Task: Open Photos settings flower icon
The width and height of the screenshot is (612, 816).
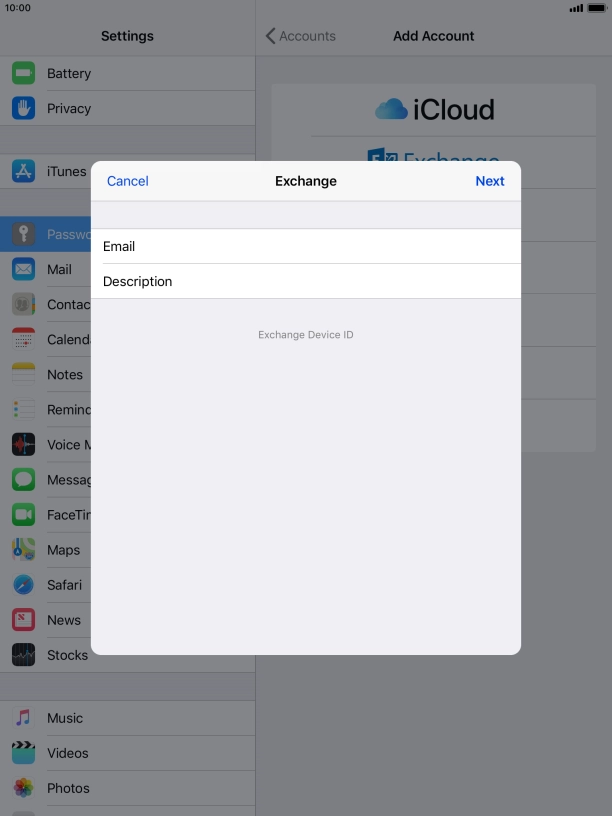Action: pos(23,788)
